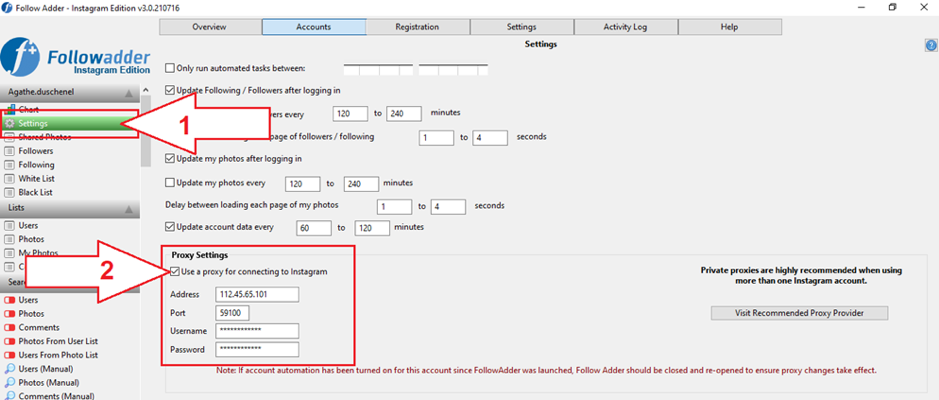This screenshot has height=400, width=939.
Task: Select White List in the sidebar
Action: click(35, 178)
